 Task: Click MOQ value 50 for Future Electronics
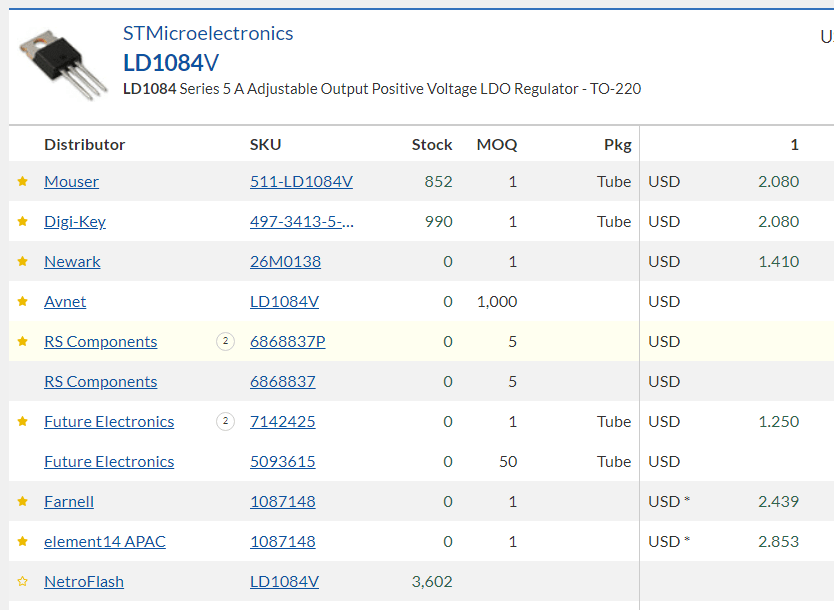point(508,462)
